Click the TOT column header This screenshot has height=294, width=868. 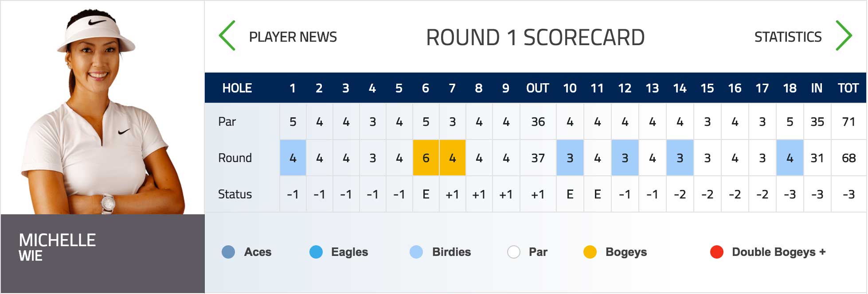[x=848, y=88]
